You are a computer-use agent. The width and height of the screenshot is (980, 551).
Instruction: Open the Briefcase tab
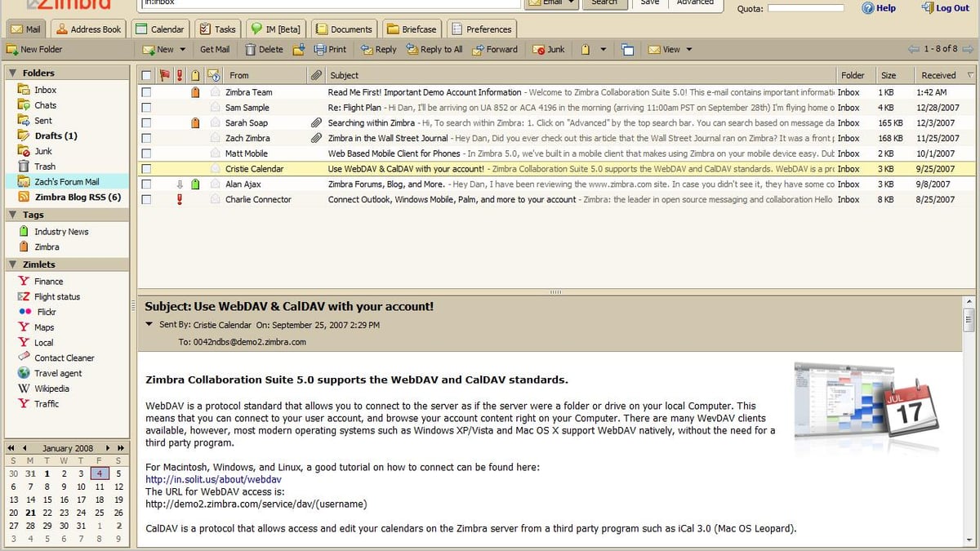[x=412, y=29]
